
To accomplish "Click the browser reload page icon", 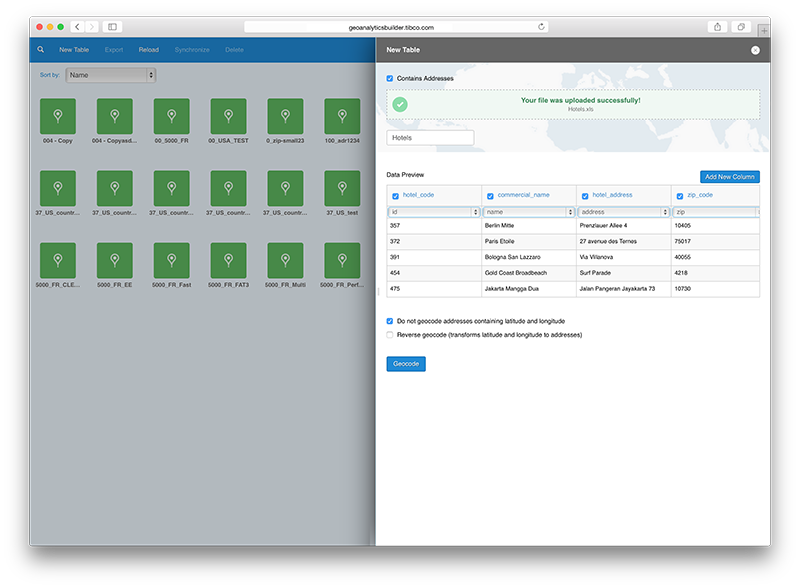I will click(542, 27).
